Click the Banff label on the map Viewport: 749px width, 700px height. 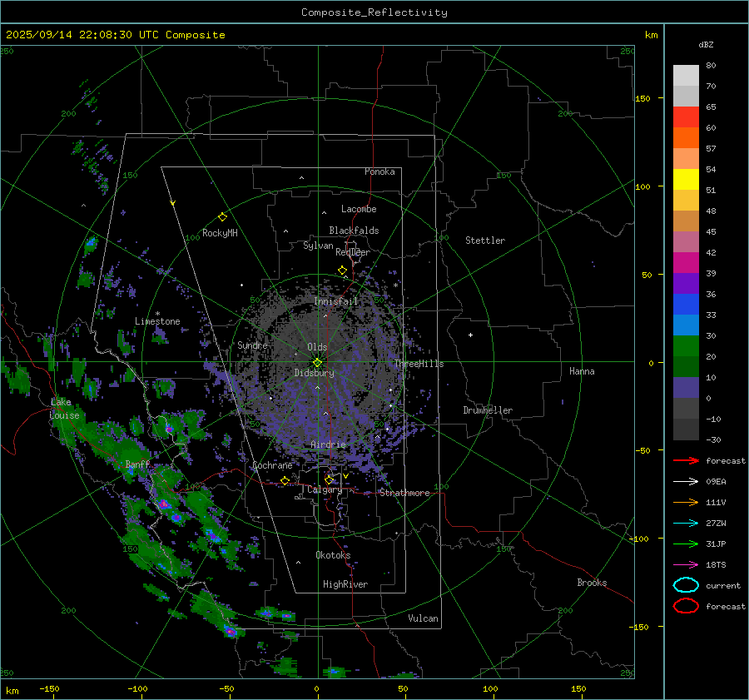click(x=137, y=464)
